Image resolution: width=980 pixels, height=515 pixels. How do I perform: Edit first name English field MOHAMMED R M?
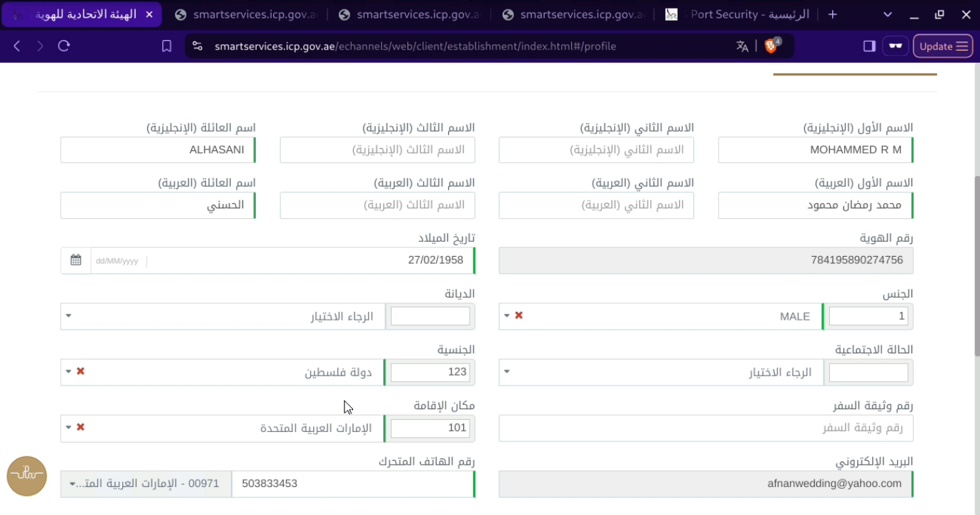(x=816, y=149)
